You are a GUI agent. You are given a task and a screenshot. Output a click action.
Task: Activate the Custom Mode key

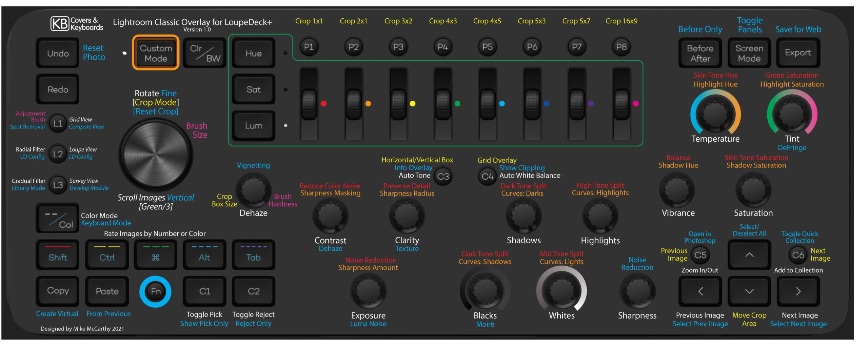click(x=156, y=53)
